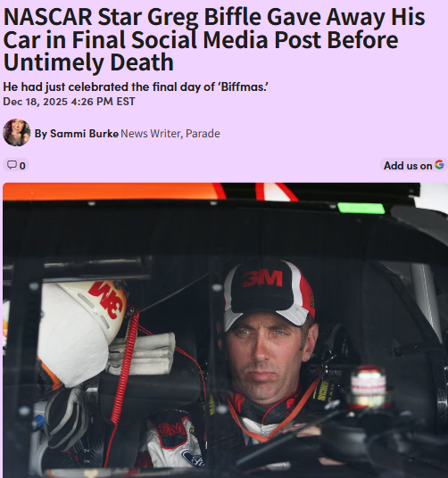This screenshot has width=448, height=478.
Task: Click the 3M logo on the cap
Action: point(262,278)
